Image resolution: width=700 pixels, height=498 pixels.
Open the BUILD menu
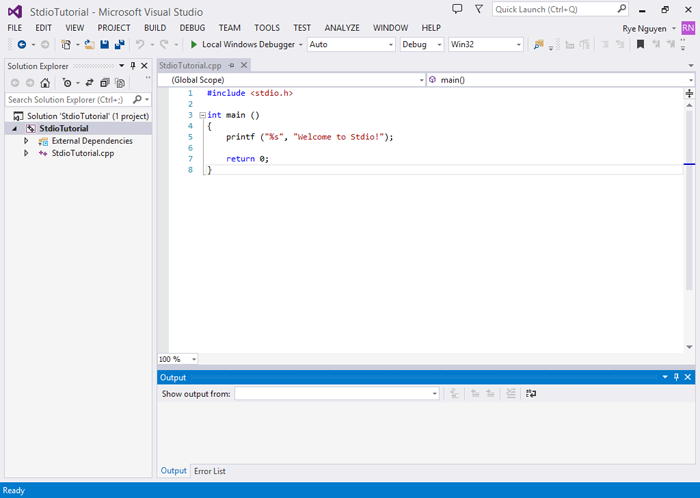(155, 28)
